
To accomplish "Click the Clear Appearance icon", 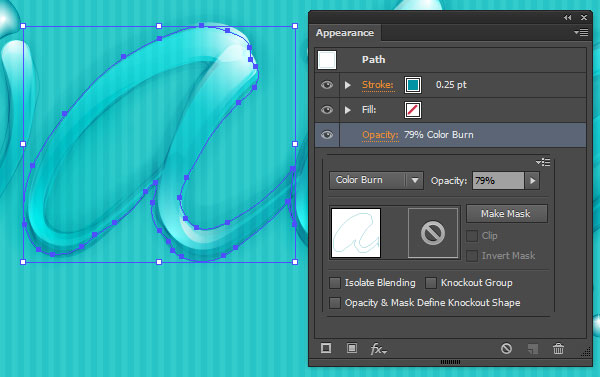I will pyautogui.click(x=506, y=348).
